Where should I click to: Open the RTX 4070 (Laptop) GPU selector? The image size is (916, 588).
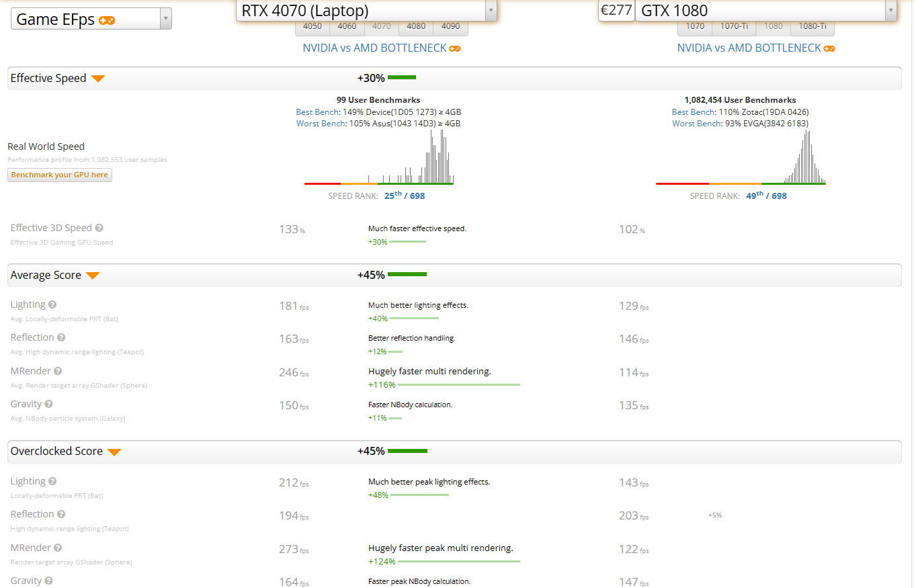click(x=366, y=10)
